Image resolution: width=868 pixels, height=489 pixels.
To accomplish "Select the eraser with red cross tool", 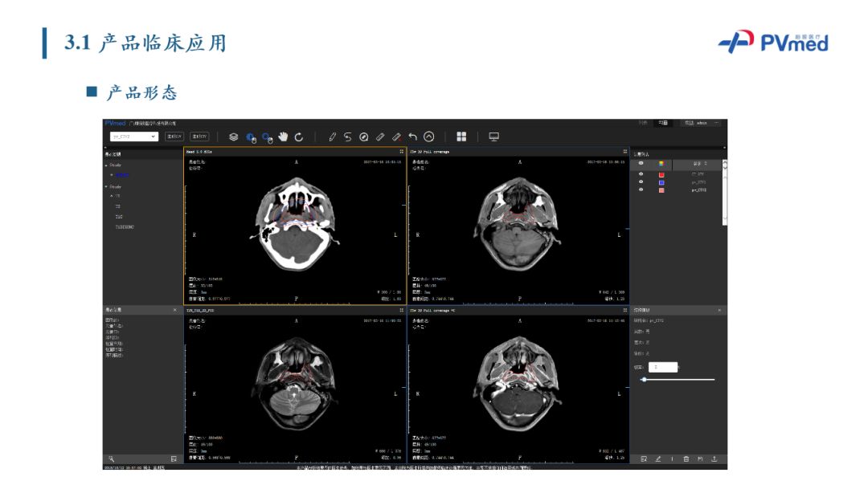I will [396, 137].
